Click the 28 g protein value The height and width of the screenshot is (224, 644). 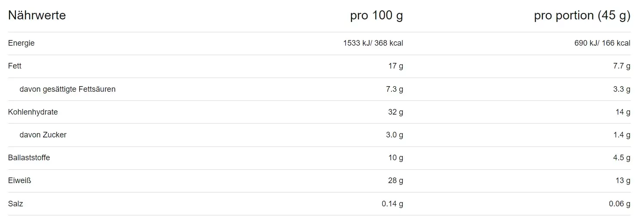(x=396, y=180)
